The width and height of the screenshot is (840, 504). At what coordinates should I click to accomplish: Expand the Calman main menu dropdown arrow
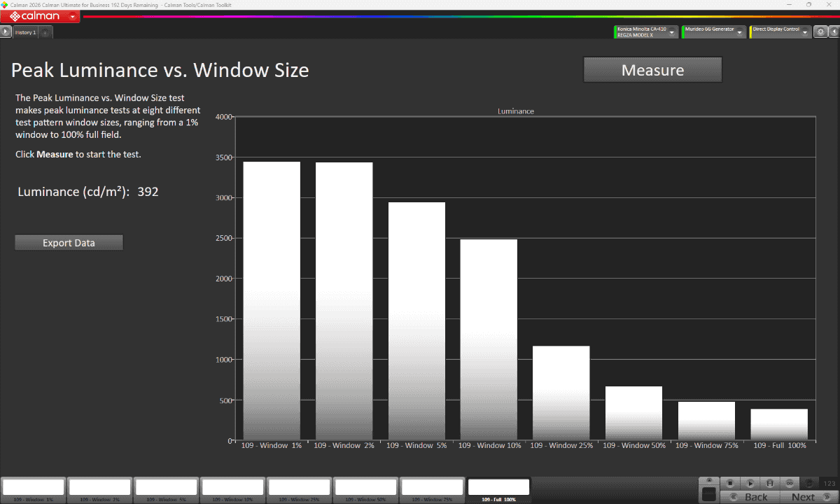pyautogui.click(x=73, y=16)
